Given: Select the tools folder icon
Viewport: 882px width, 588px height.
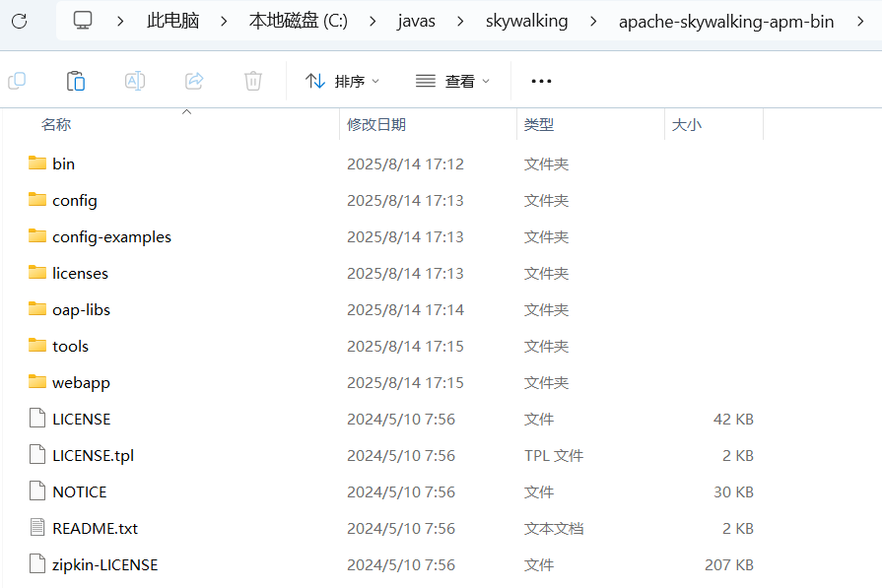Looking at the screenshot, I should point(37,345).
